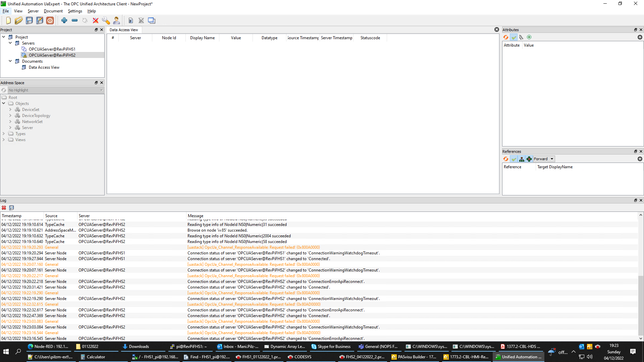Click the change user icon
This screenshot has width=644, height=362.
[x=116, y=20]
